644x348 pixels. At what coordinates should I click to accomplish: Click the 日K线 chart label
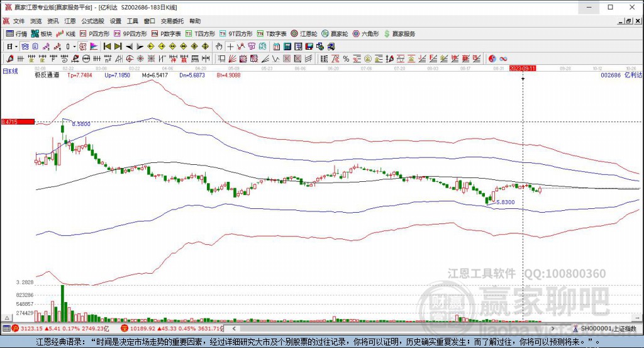tap(10, 71)
